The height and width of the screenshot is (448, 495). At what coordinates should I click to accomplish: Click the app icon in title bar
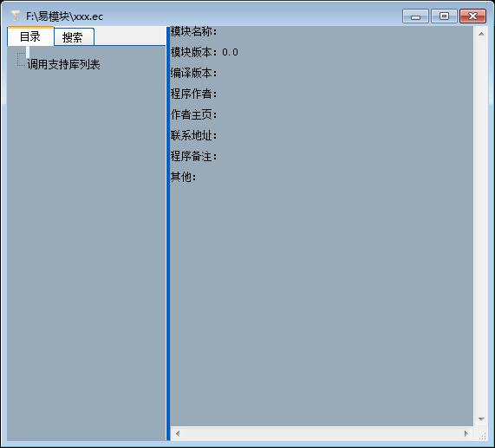(15, 15)
